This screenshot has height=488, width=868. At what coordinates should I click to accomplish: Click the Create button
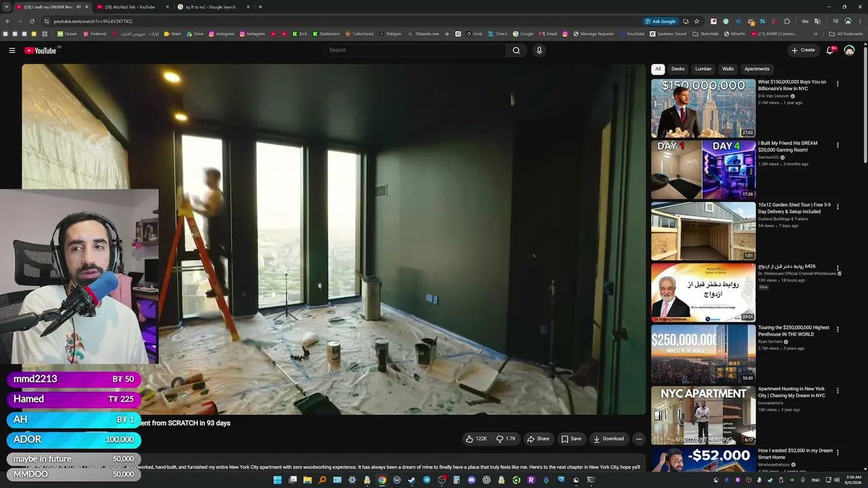(803, 50)
